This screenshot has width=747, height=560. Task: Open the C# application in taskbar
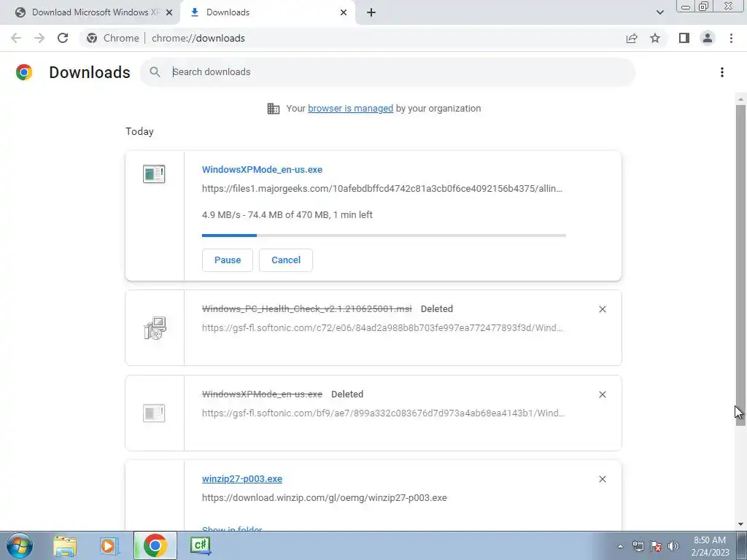pos(201,545)
